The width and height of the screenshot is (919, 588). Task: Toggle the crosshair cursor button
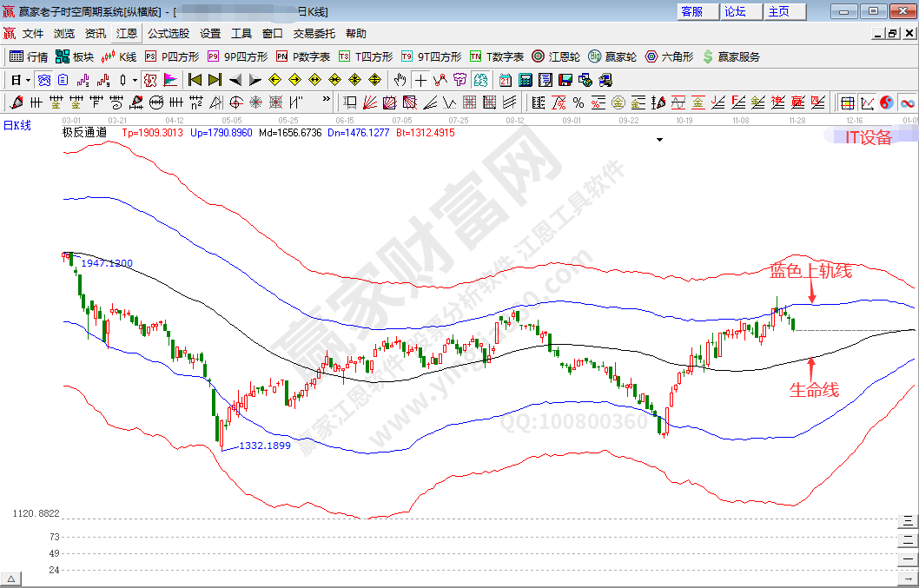[x=420, y=80]
